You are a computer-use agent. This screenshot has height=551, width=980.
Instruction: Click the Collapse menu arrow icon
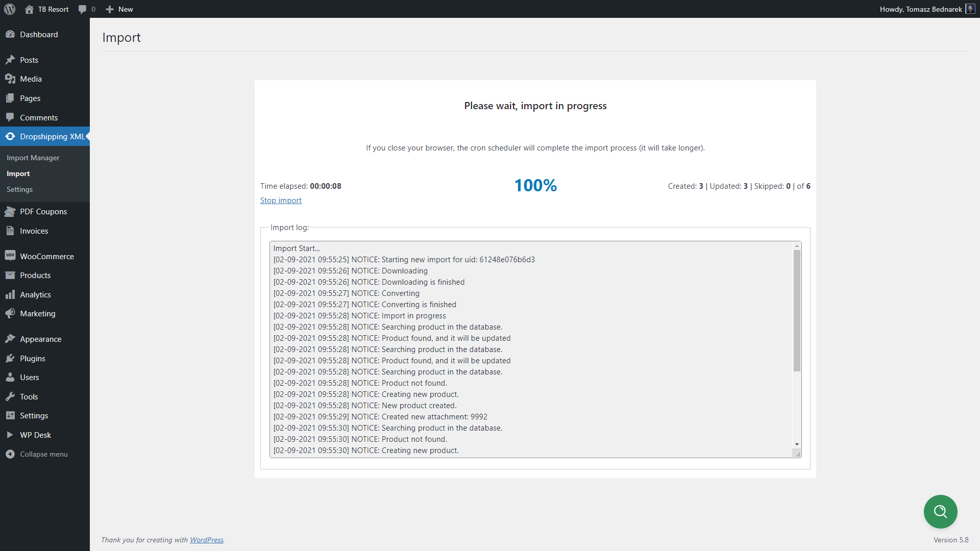(10, 454)
